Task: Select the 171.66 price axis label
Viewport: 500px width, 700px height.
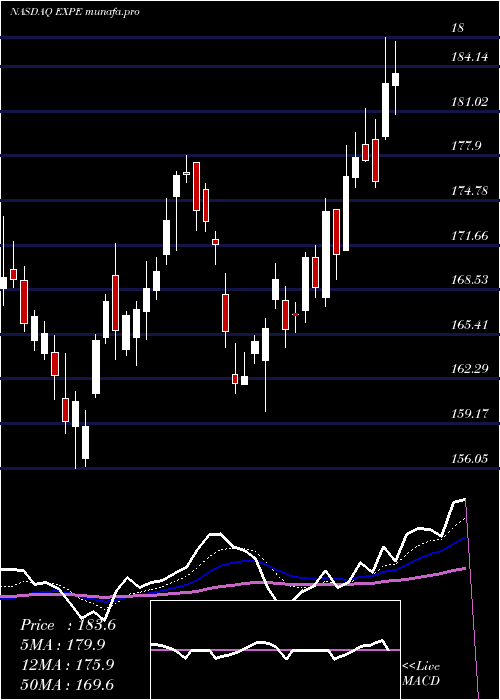Action: pos(470,235)
